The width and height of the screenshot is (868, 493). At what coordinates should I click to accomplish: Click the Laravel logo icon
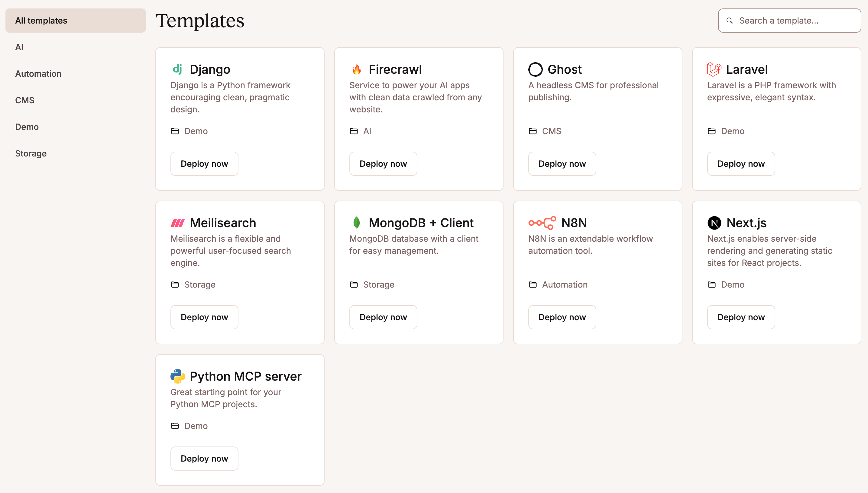click(x=714, y=69)
